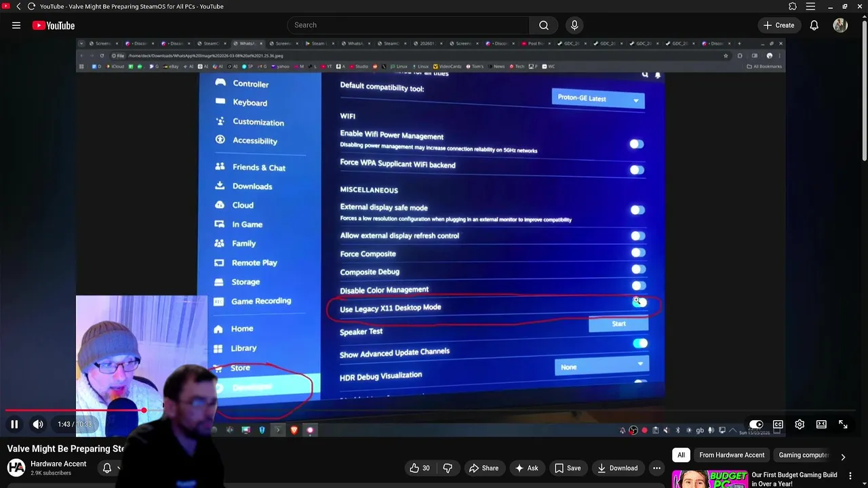
Task: Open the Create menu
Action: click(x=778, y=25)
